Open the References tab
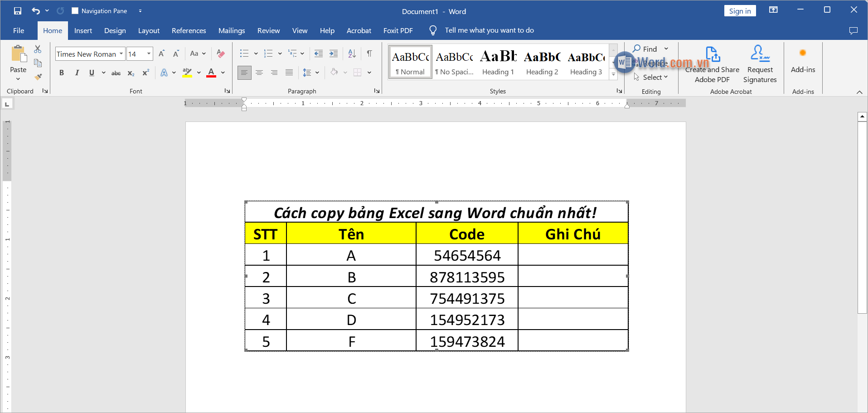Screen dimensions: 868x413 (x=189, y=30)
